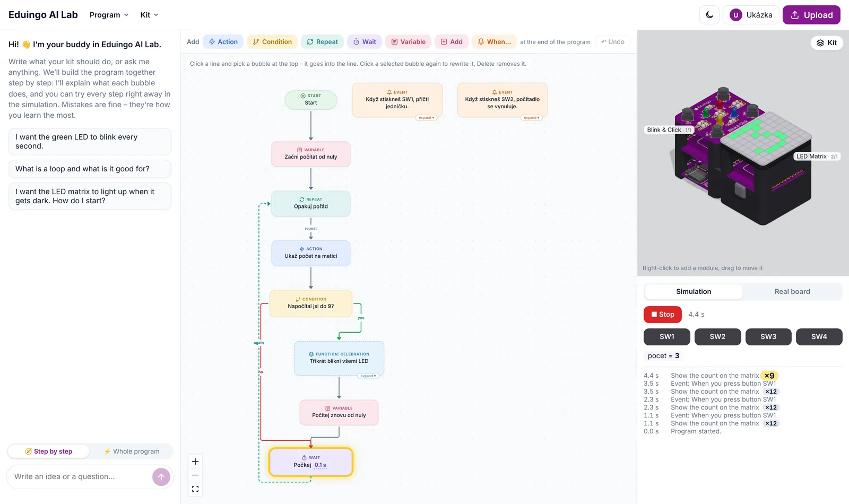849x504 pixels.
Task: Switch to the Real board tab
Action: pos(792,292)
